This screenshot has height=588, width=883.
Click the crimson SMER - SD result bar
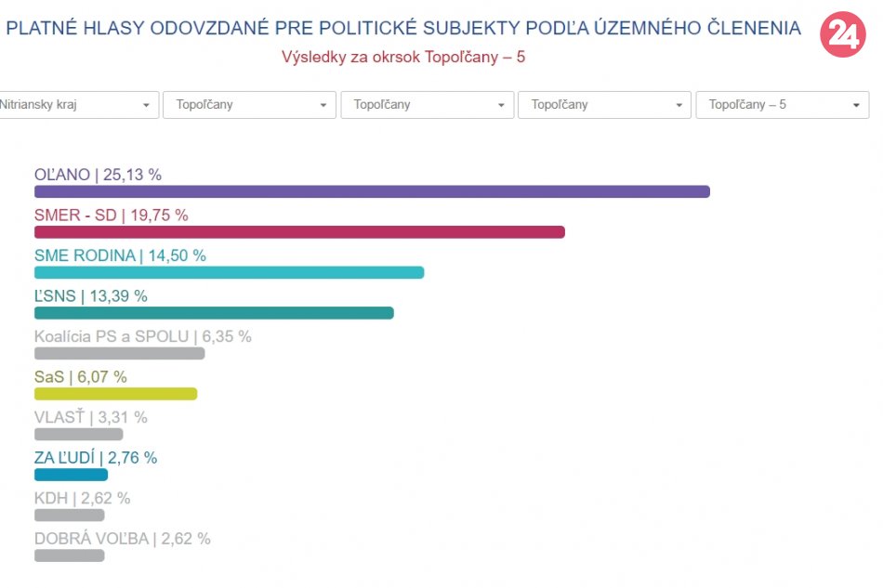299,232
